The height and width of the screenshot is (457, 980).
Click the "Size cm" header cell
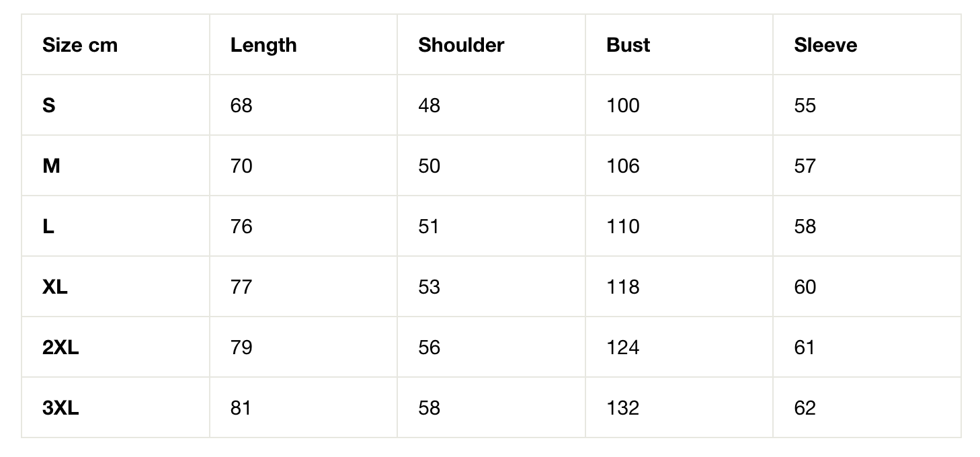pos(80,45)
